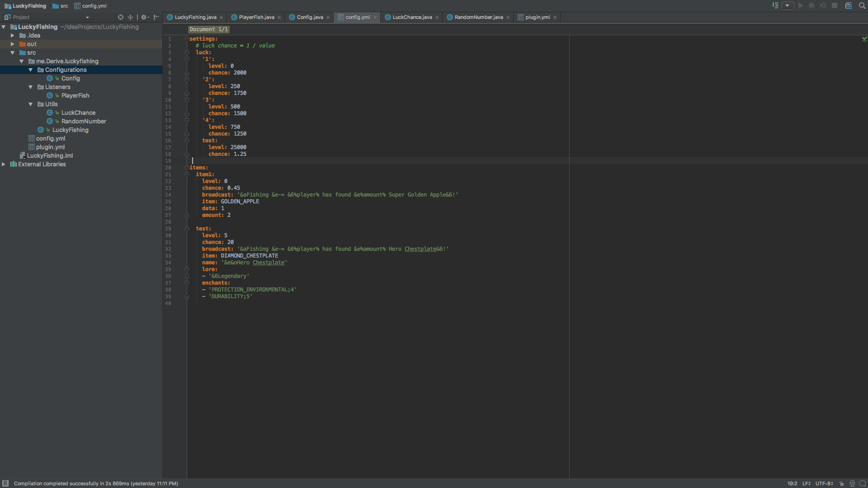
Task: Expand External Libraries node
Action: click(x=4, y=164)
